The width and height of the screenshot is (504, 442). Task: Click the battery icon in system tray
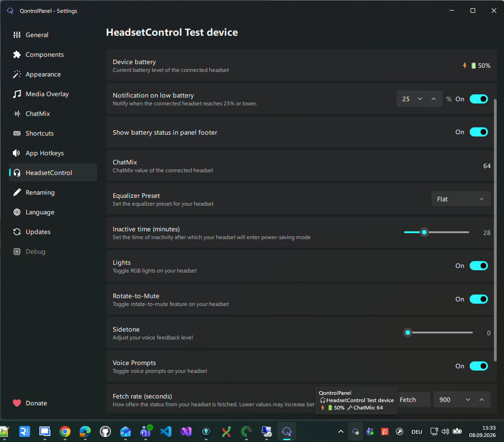click(457, 431)
